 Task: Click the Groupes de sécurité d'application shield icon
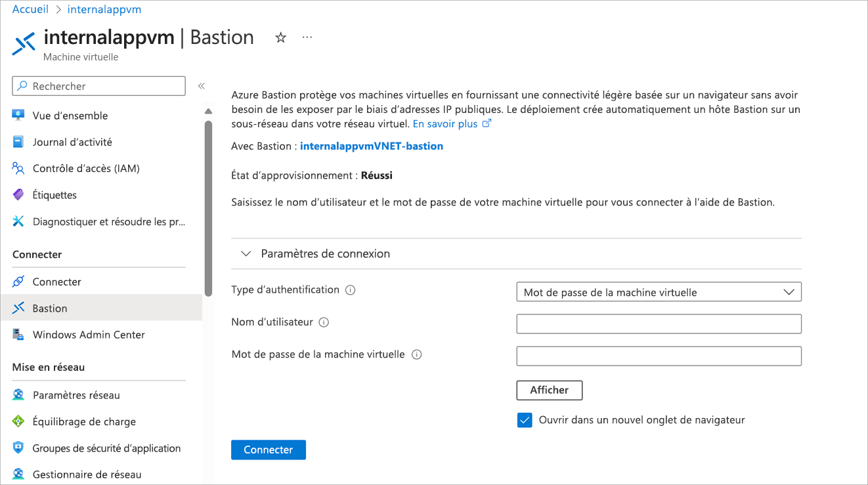18,448
